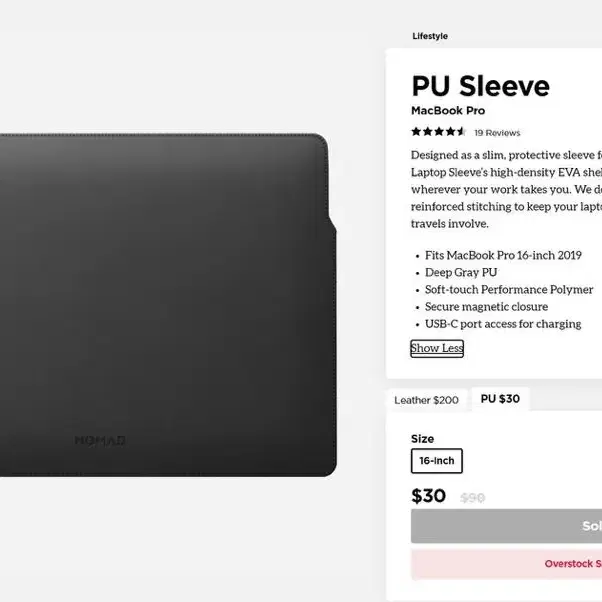Screen dimensions: 602x602
Task: Click the $30 sale price
Action: click(x=428, y=496)
